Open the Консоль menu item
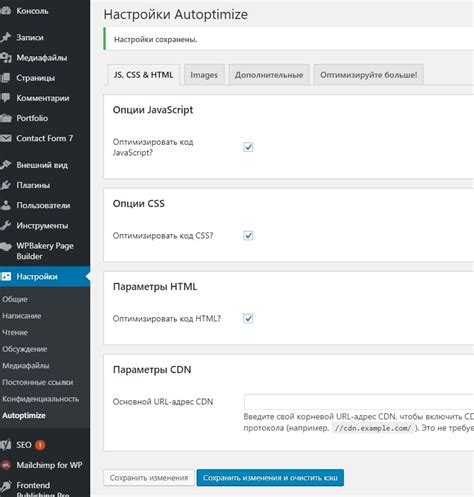 (x=45, y=11)
